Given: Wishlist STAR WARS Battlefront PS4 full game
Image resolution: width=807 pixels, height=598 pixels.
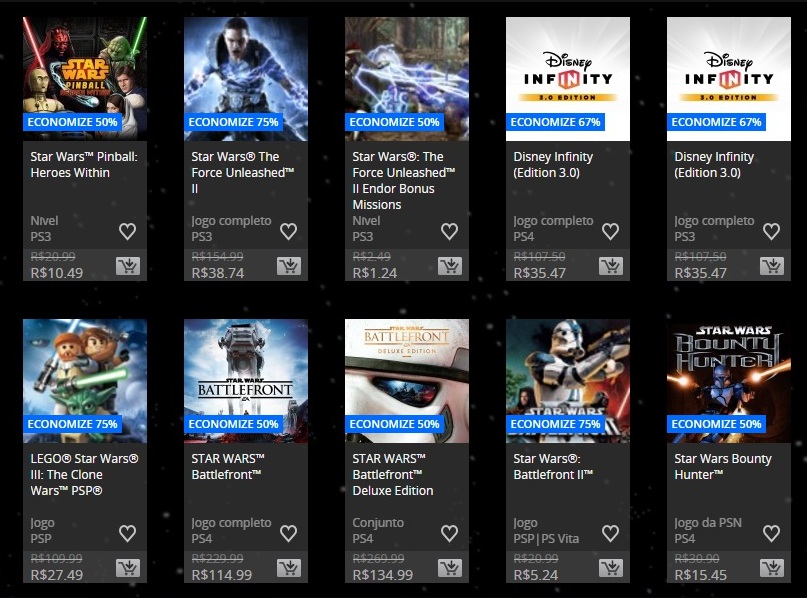Looking at the screenshot, I should point(289,533).
